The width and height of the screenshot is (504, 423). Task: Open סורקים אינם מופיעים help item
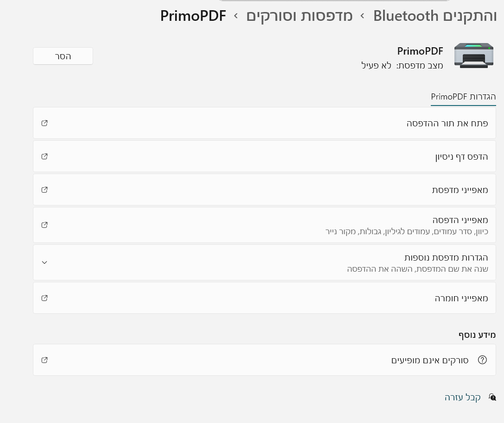(x=431, y=360)
